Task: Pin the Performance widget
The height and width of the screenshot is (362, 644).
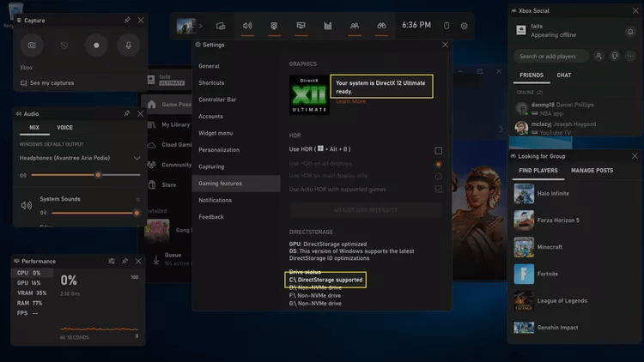Action: [x=125, y=261]
